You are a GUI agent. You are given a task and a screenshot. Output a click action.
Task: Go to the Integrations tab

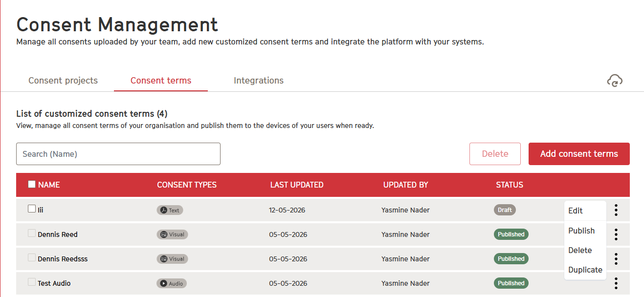tap(259, 81)
